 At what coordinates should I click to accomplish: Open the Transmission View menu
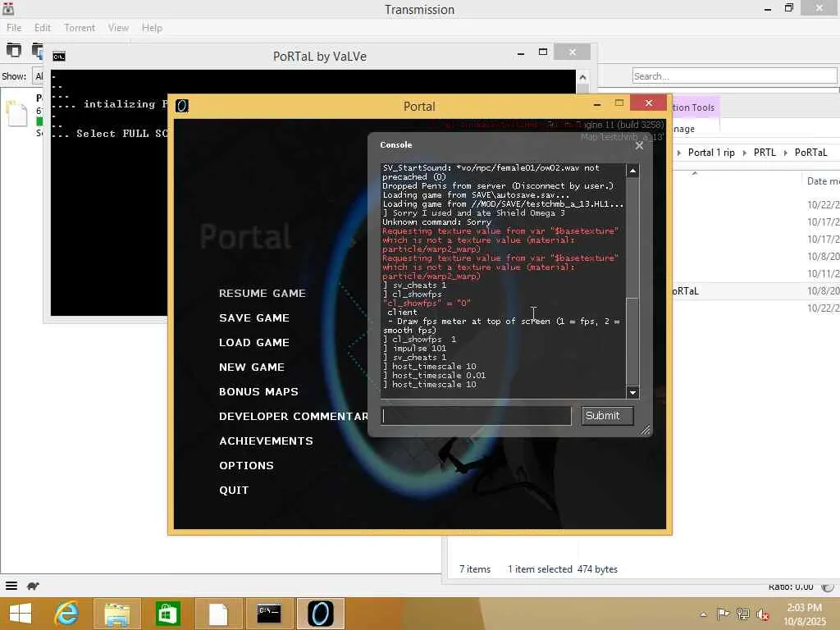(118, 28)
